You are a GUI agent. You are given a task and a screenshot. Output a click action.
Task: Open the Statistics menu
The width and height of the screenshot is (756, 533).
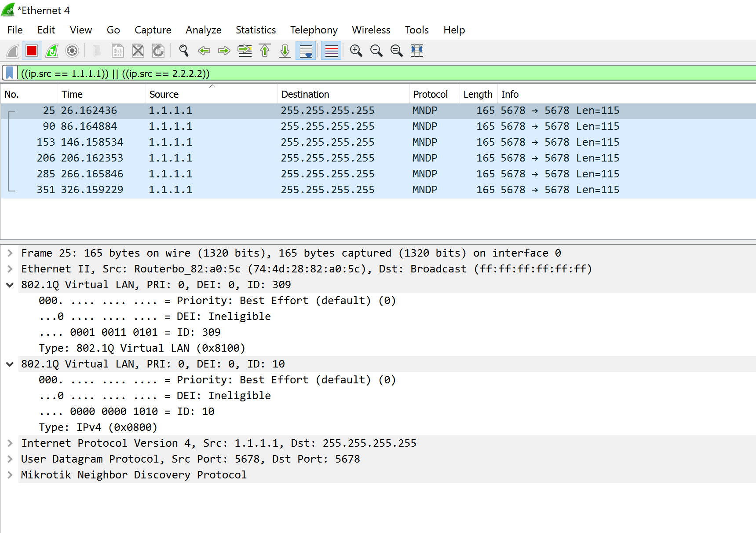[256, 30]
